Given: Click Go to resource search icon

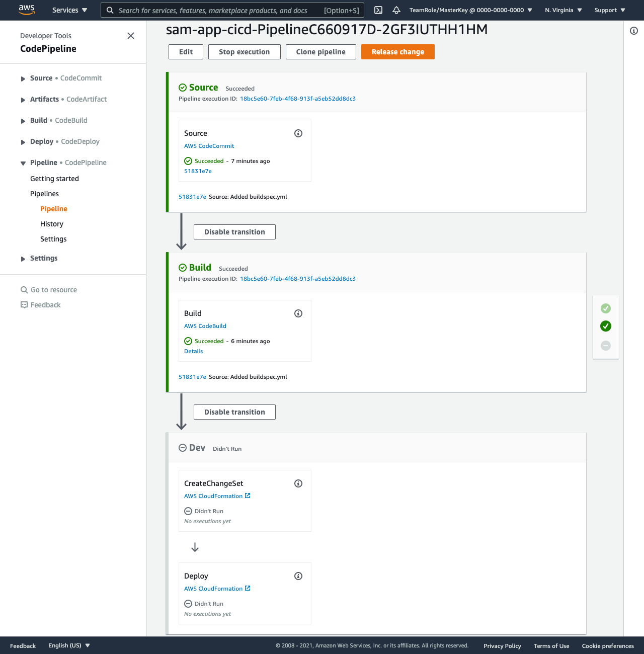Looking at the screenshot, I should (24, 290).
